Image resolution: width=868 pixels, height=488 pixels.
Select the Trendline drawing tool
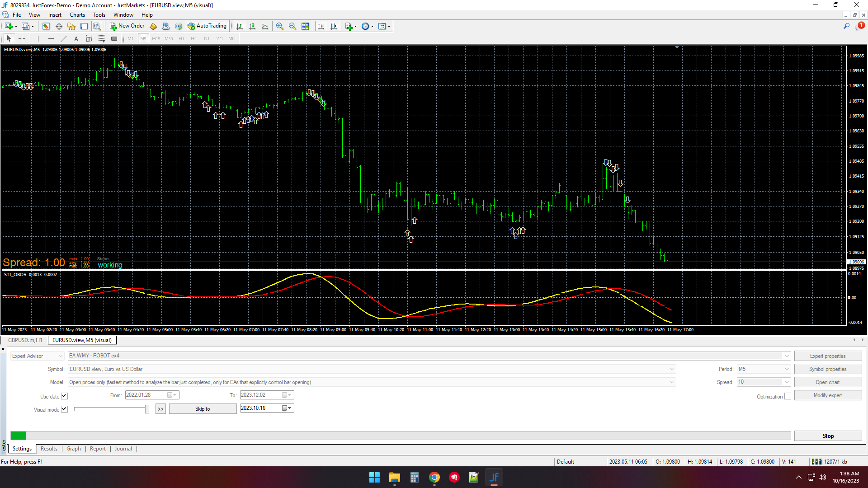pos(63,38)
